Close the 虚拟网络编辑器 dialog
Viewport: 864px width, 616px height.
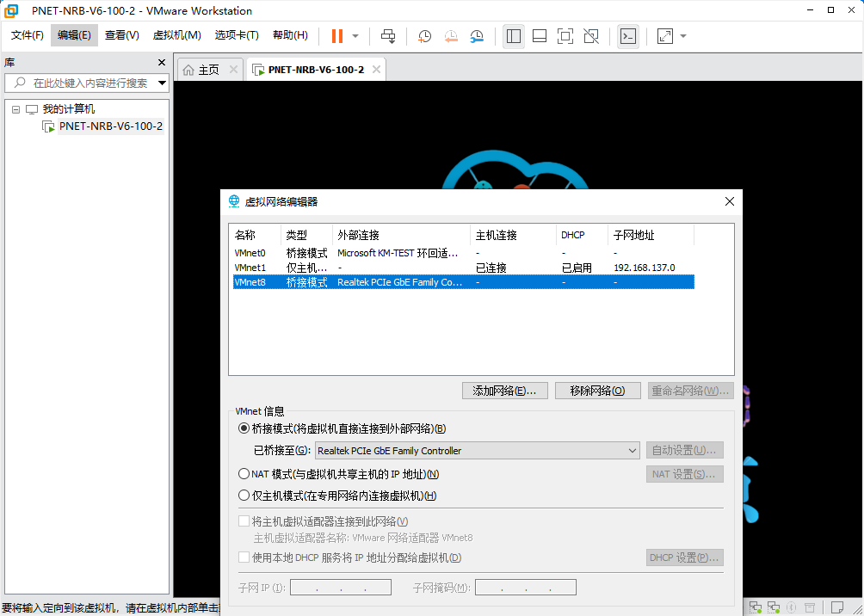click(730, 201)
